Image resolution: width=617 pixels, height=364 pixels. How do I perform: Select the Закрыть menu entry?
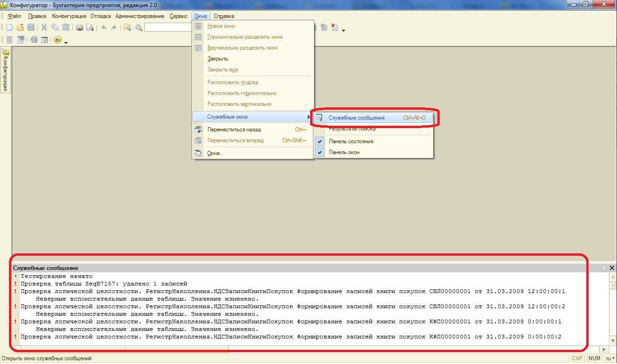(x=253, y=59)
